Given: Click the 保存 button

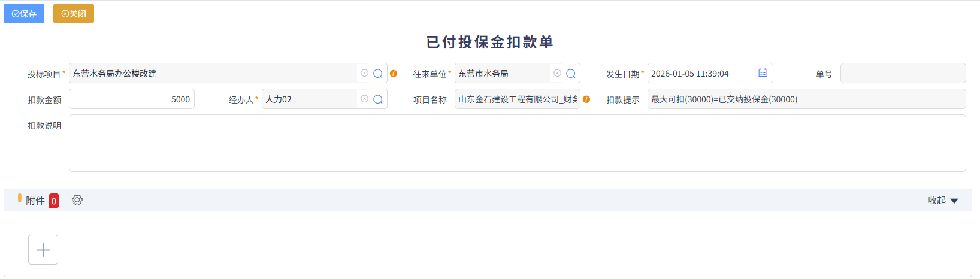Looking at the screenshot, I should [x=24, y=14].
